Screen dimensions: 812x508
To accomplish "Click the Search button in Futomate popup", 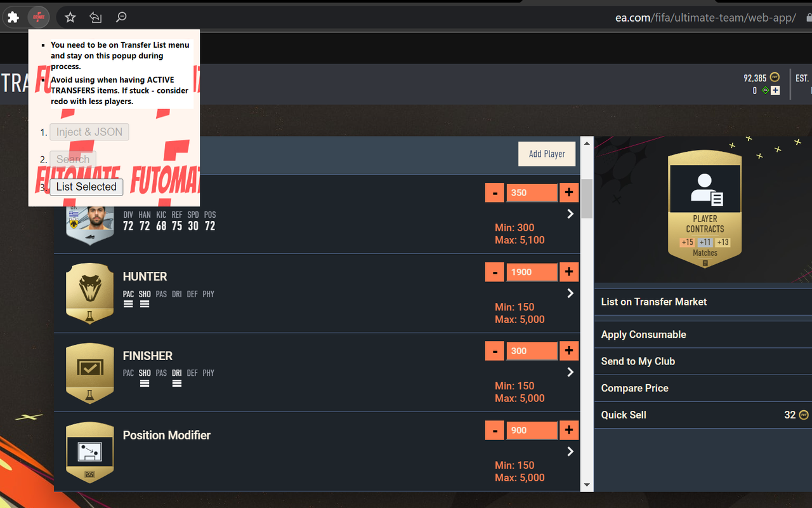I will [73, 159].
